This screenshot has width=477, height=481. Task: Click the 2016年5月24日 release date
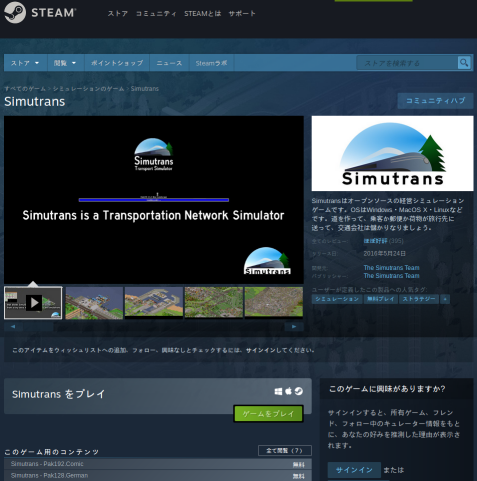(x=384, y=254)
